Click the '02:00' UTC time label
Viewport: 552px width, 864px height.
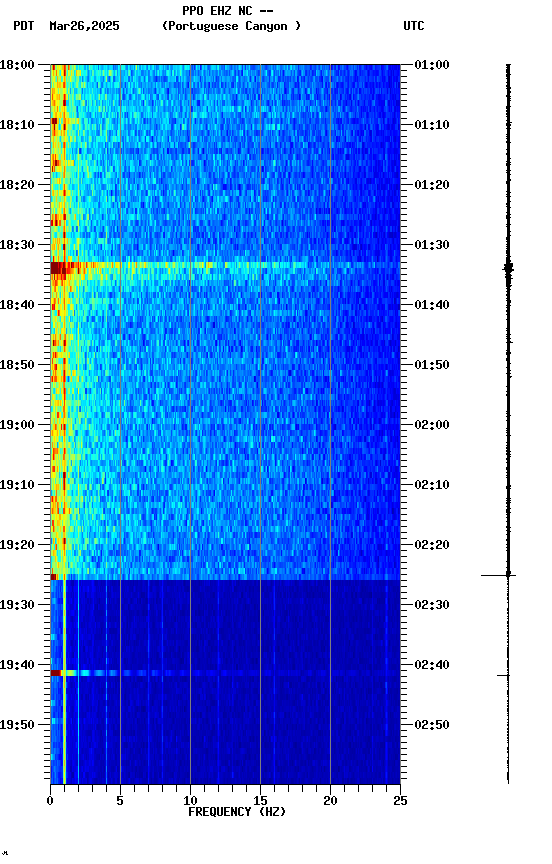tap(432, 425)
